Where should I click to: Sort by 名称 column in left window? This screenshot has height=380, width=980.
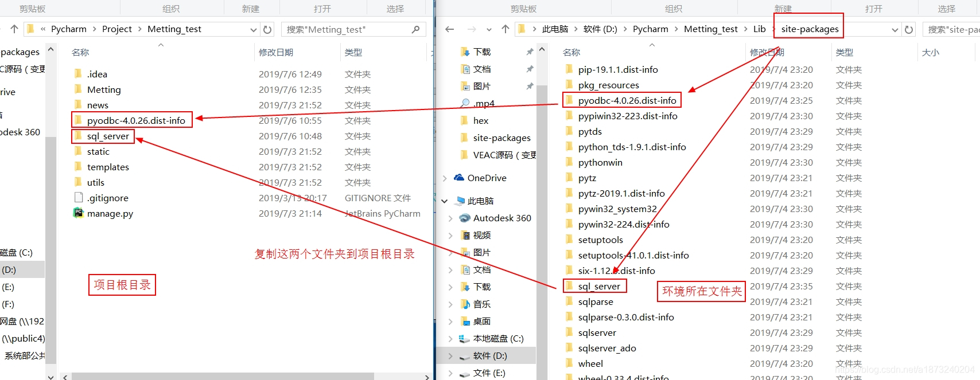pos(80,52)
